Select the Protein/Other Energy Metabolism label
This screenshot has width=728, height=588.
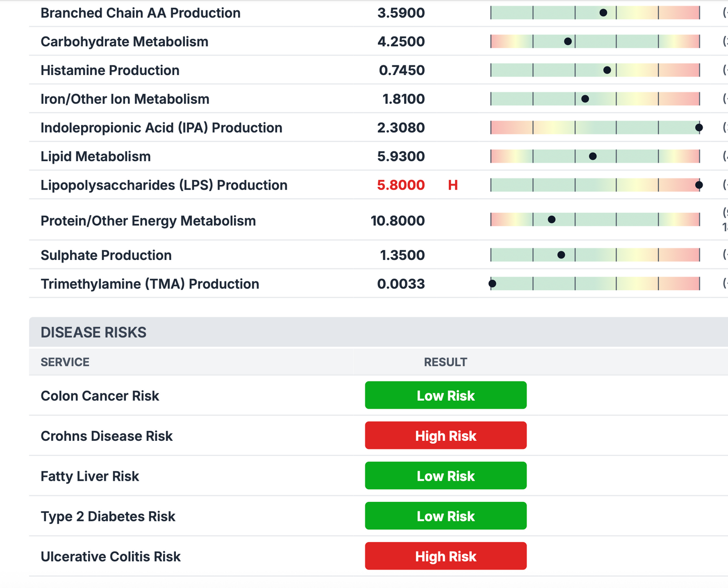click(148, 221)
